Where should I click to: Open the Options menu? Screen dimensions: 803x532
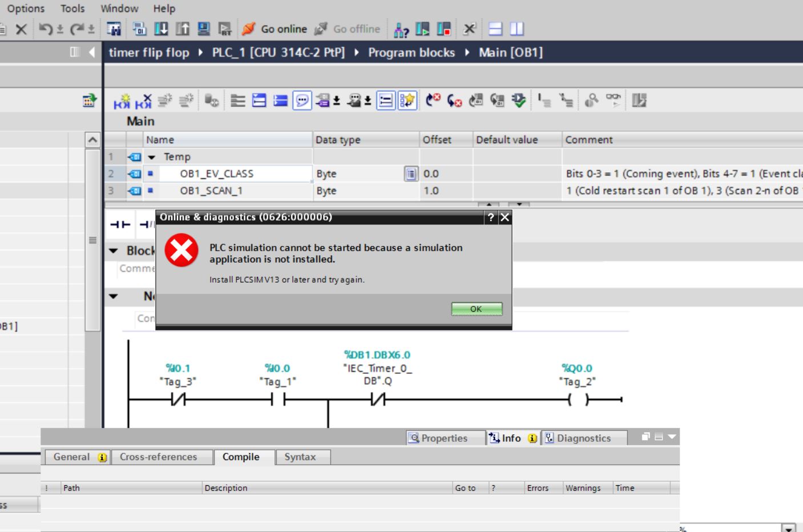26,9
